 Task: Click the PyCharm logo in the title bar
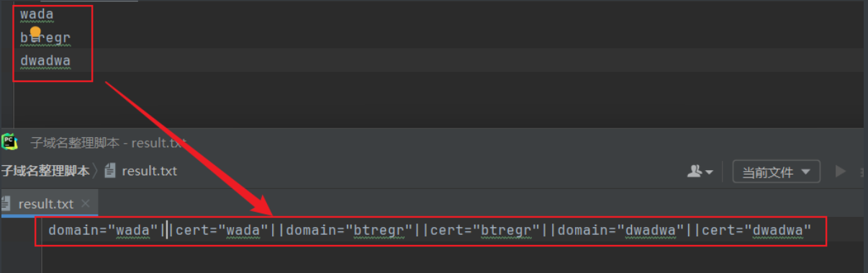pyautogui.click(x=9, y=142)
